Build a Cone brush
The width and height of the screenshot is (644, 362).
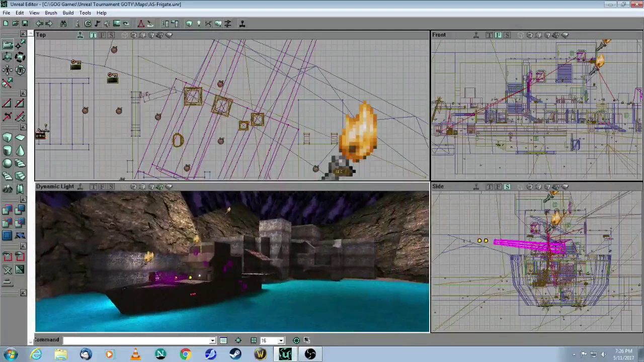click(x=20, y=150)
